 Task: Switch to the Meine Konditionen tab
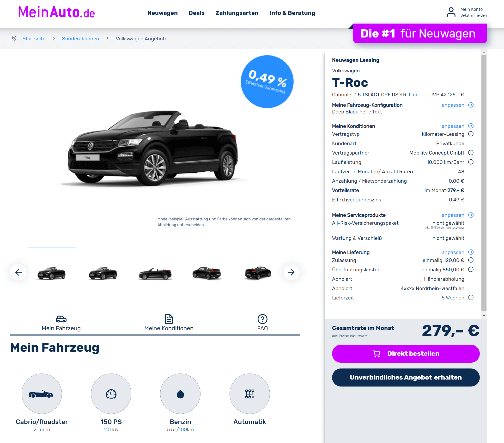[169, 323]
